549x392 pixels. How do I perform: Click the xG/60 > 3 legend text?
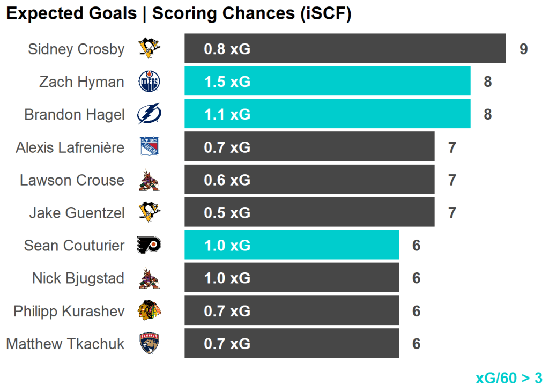[509, 378]
